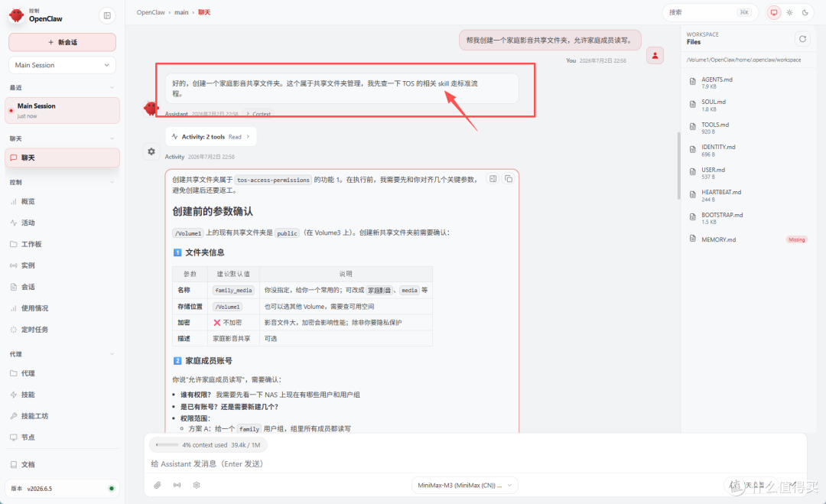Click message input for Assistant
This screenshot has width=826, height=504.
coord(474,464)
